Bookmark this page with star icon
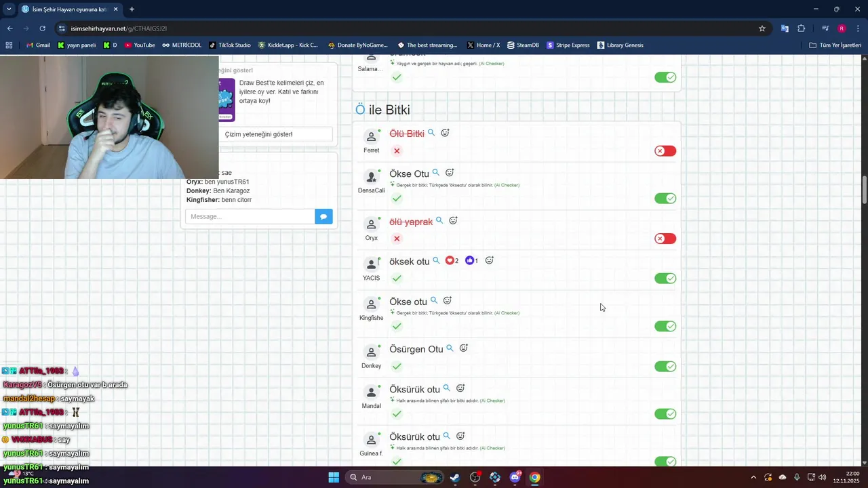The image size is (868, 488). 762,28
